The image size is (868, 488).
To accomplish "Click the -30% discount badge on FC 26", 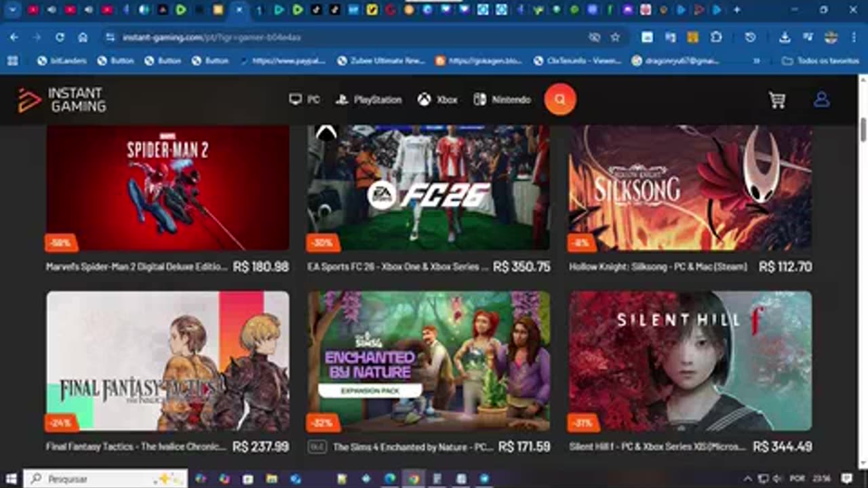I will [323, 242].
